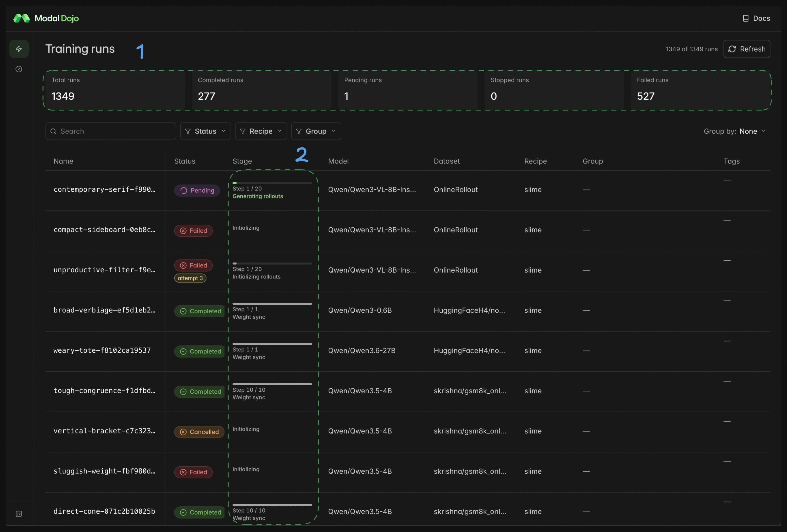Viewport: 787px width, 532px height.
Task: Click the Qwen/Qwen3.6-27B model cell
Action: click(x=362, y=351)
